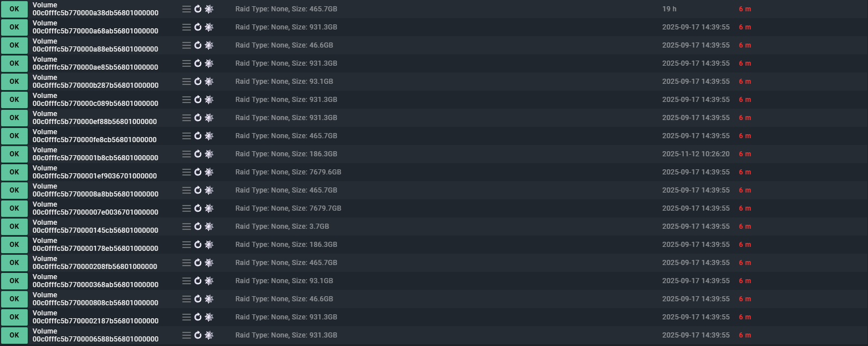Image resolution: width=868 pixels, height=346 pixels.
Task: Click spider-web icon on the 7679.7GB volume
Action: pos(209,208)
